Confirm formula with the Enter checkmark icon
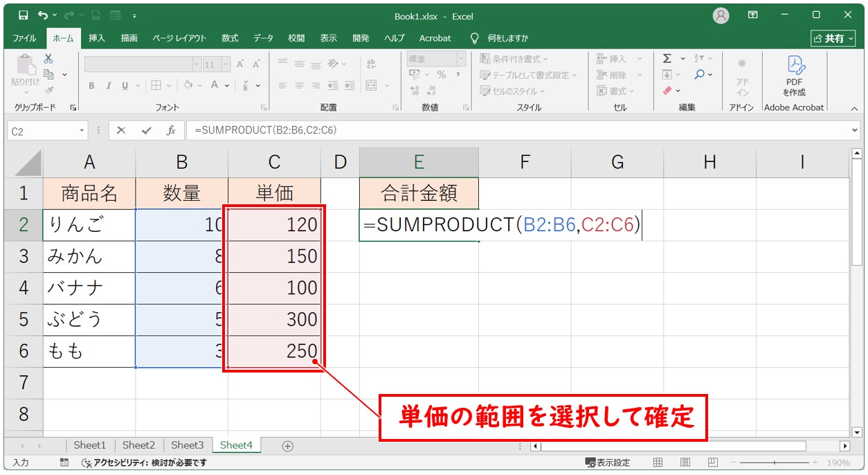This screenshot has width=868, height=475. pos(145,130)
